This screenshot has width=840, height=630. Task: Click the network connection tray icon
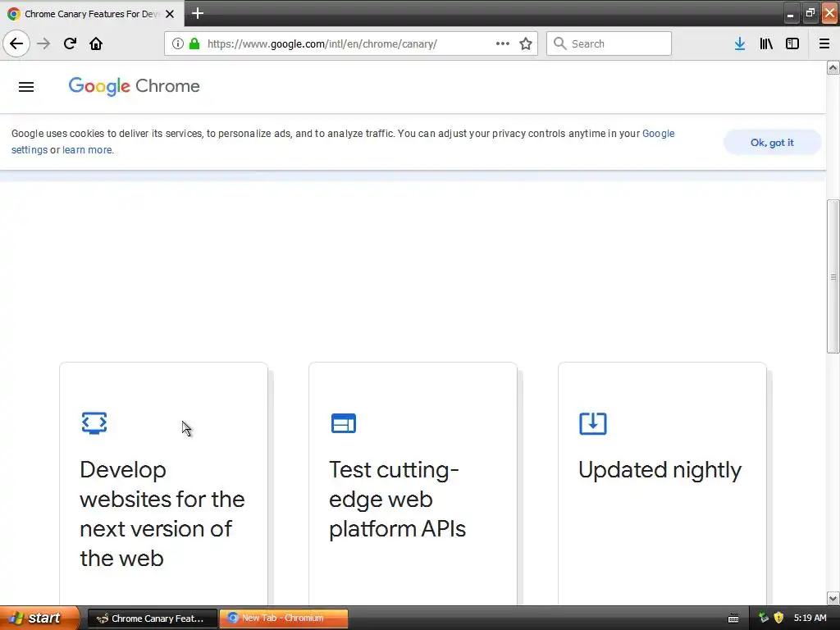pyautogui.click(x=764, y=618)
